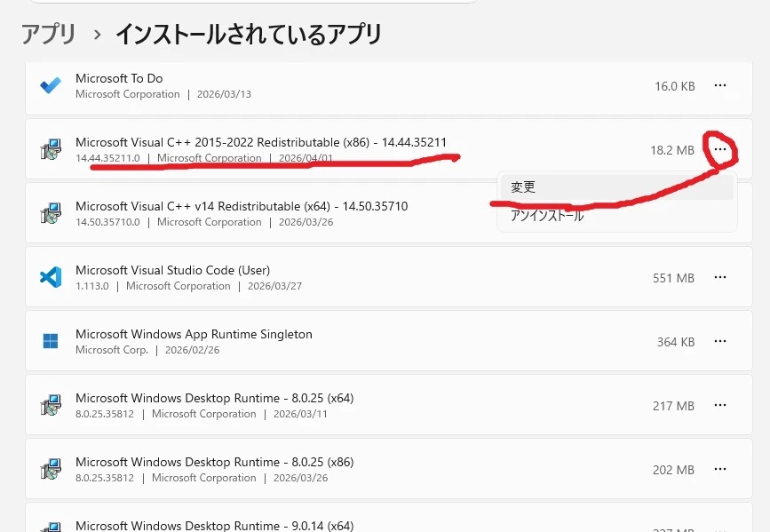The height and width of the screenshot is (532, 770).
Task: Go back to アプリ in the breadcrumb
Action: [x=49, y=34]
